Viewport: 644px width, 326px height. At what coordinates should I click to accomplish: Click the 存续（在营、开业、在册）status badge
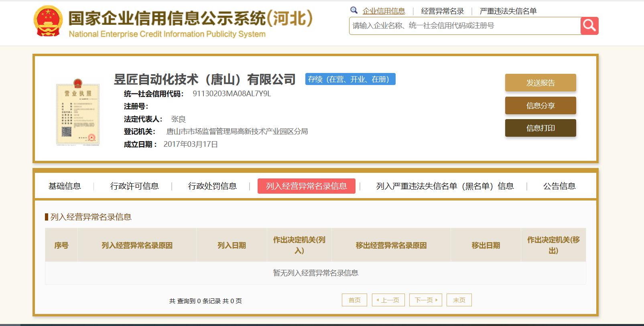coord(350,79)
